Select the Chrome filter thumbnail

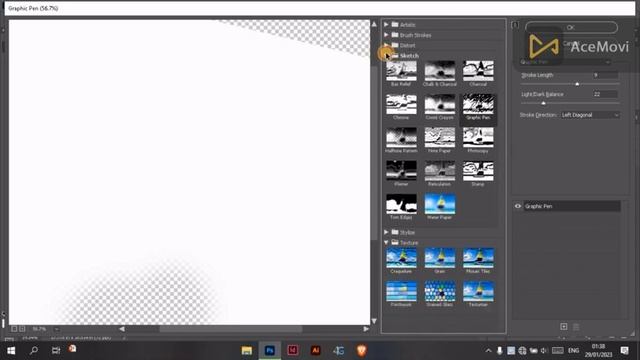coord(401,104)
